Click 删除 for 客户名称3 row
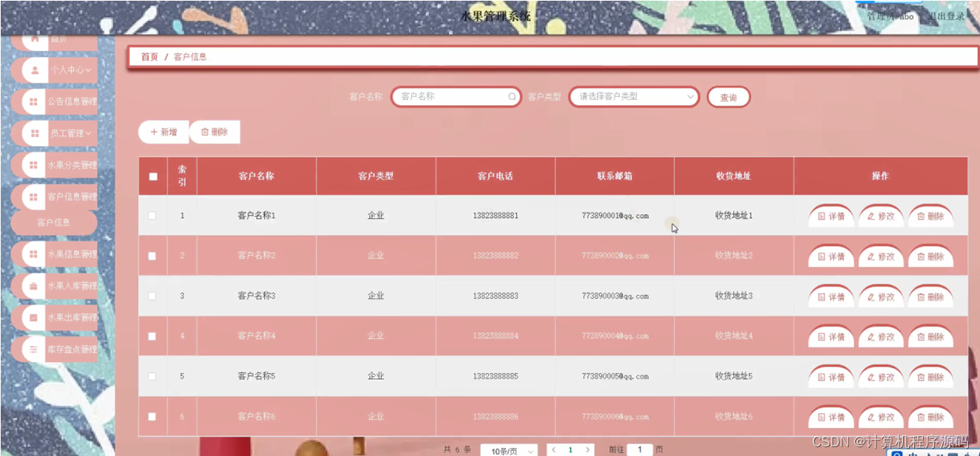The height and width of the screenshot is (456, 980). (930, 297)
